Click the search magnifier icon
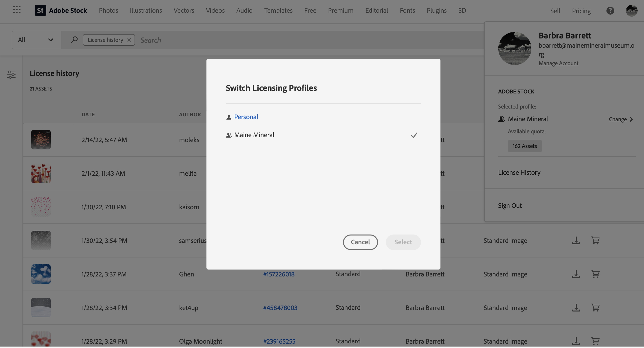This screenshot has width=644, height=348. point(74,39)
